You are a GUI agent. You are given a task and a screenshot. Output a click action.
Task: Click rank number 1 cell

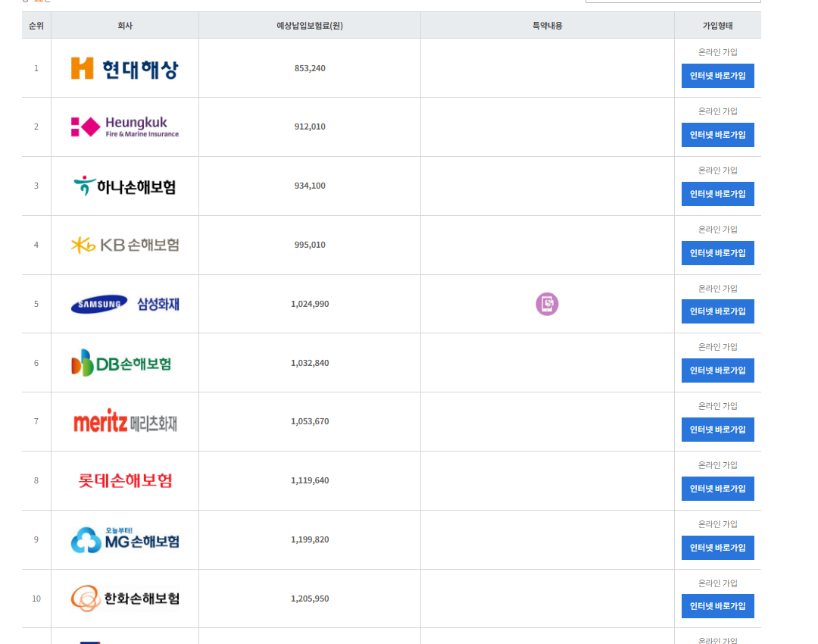36,68
